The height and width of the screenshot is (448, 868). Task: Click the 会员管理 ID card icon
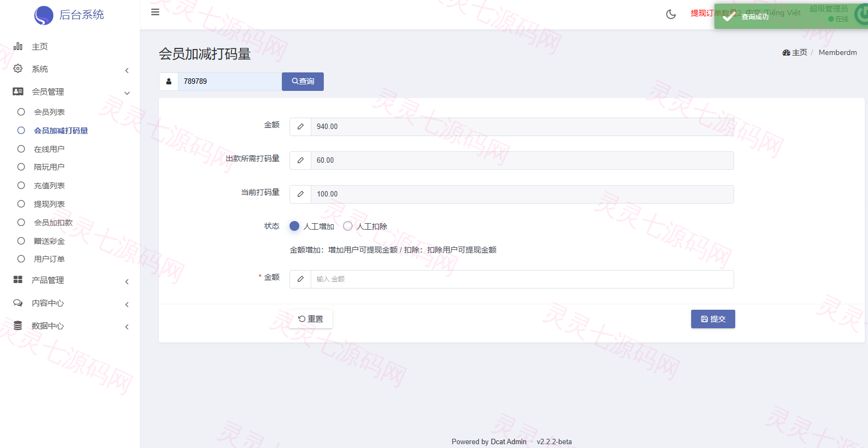(x=18, y=91)
